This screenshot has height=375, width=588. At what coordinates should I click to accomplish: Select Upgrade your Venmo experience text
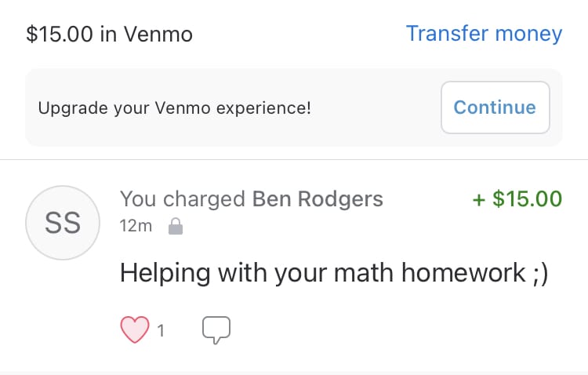coord(174,108)
